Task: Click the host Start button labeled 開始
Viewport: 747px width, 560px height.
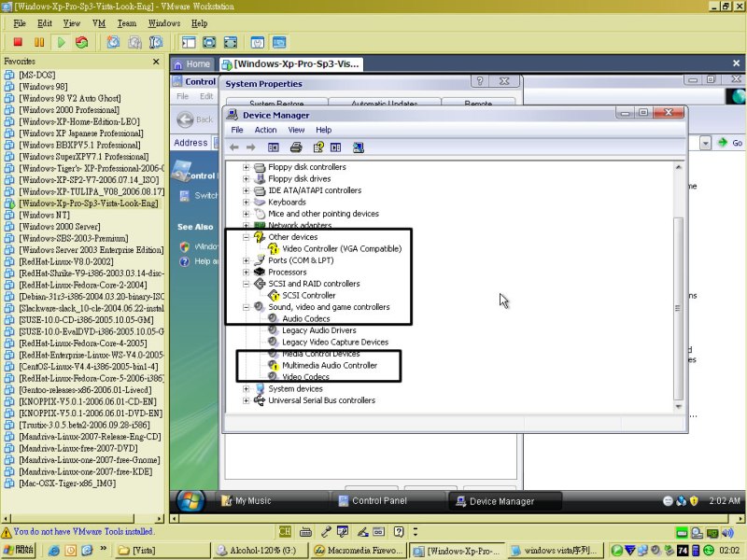Action: tap(18, 551)
